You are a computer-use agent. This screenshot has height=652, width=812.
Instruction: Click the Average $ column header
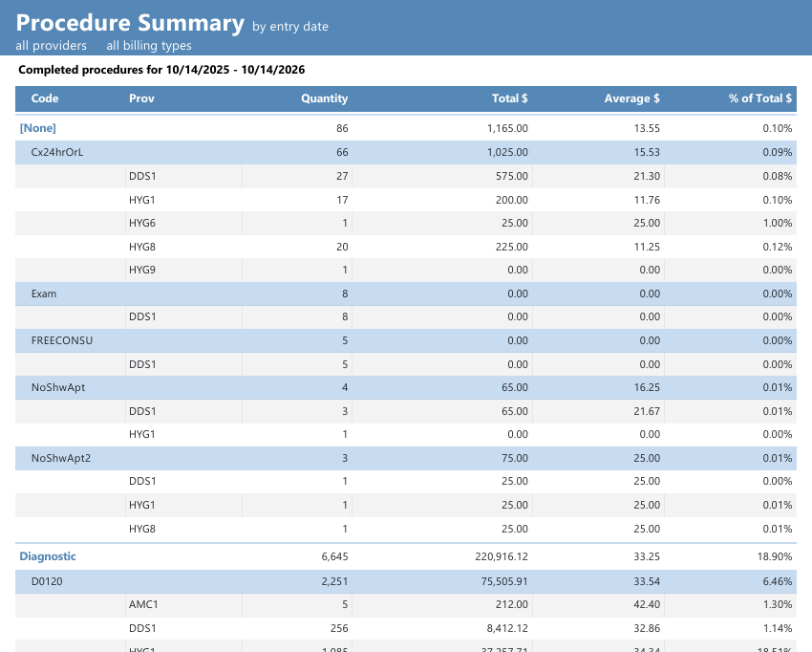coord(631,98)
